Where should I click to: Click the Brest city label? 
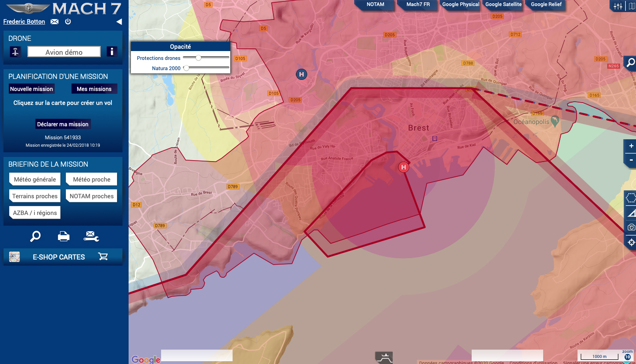(419, 128)
